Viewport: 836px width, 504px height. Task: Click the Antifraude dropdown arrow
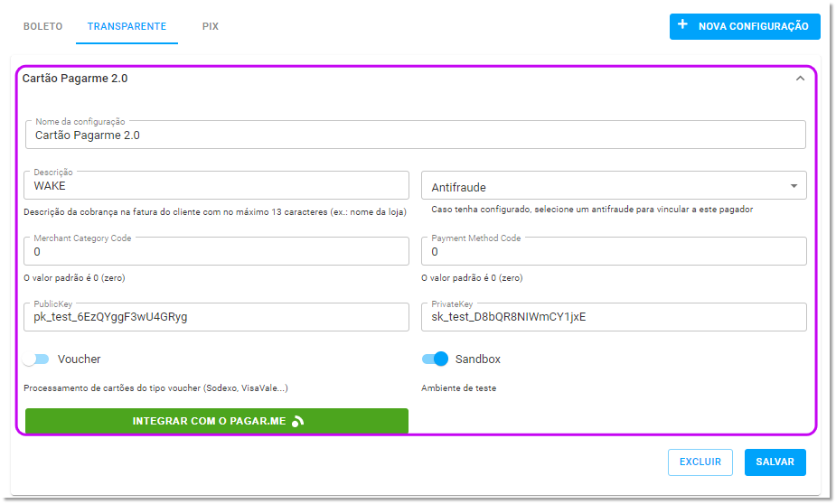click(794, 186)
